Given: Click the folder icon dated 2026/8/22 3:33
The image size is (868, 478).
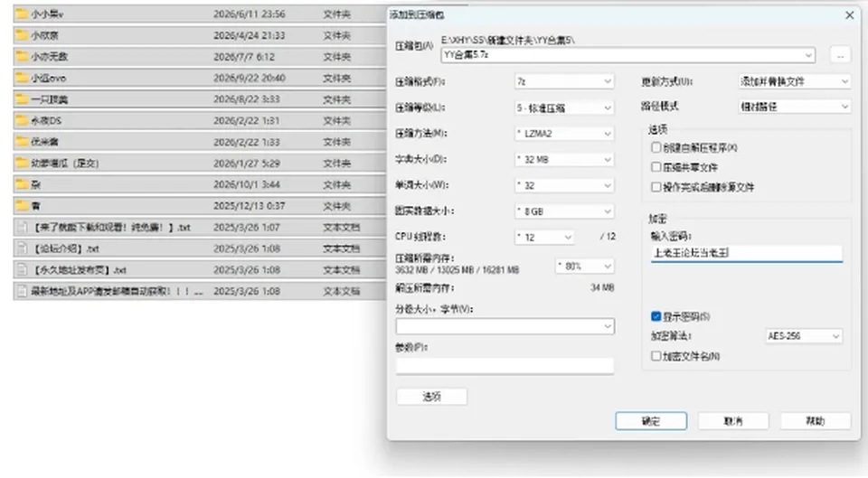Looking at the screenshot, I should click(x=22, y=99).
